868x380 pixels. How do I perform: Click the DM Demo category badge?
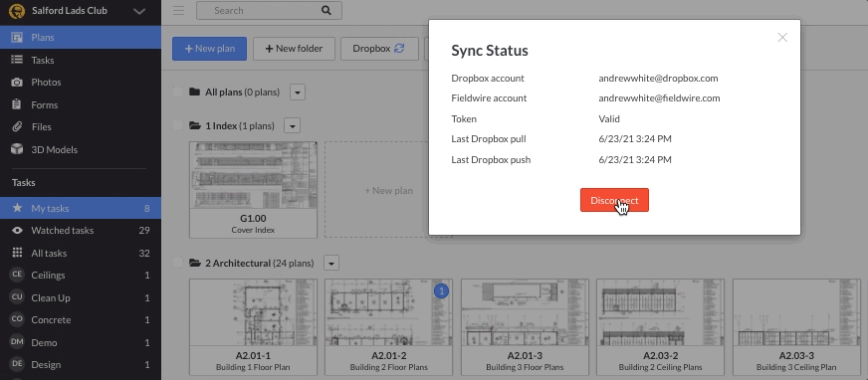pyautogui.click(x=17, y=342)
